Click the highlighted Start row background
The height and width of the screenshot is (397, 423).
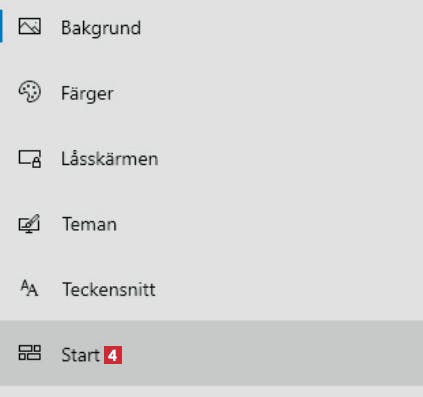point(211,353)
